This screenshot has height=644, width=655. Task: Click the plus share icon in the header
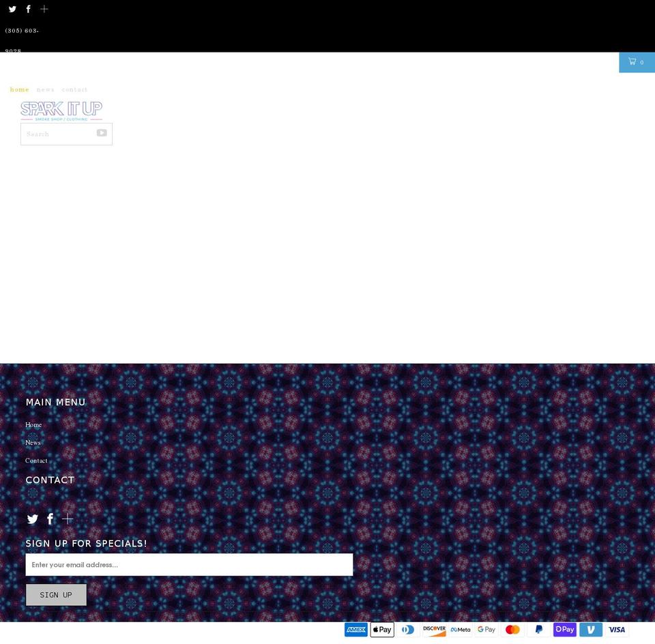click(x=44, y=9)
